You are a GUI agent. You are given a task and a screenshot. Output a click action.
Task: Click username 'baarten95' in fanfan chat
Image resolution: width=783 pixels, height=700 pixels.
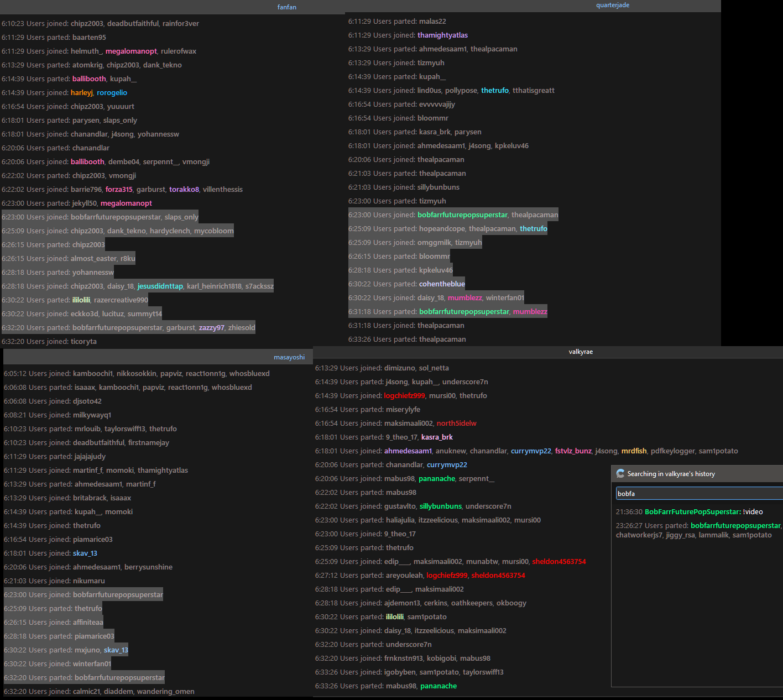(x=89, y=38)
